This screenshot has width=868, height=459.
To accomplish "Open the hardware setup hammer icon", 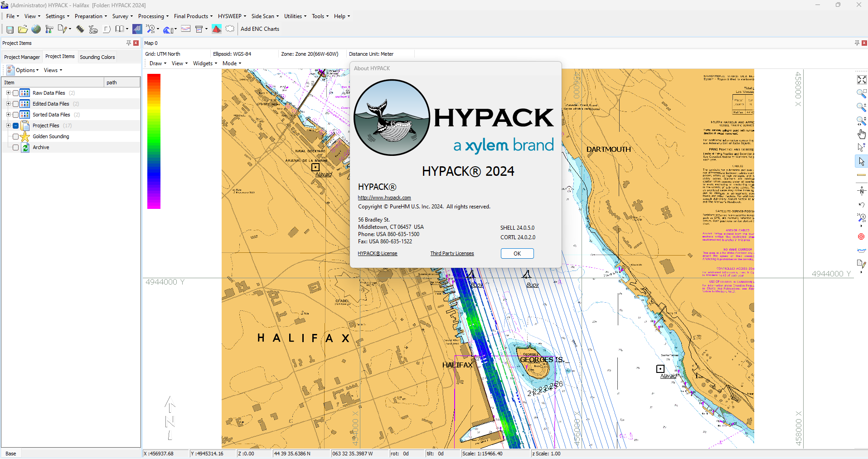I will [49, 29].
